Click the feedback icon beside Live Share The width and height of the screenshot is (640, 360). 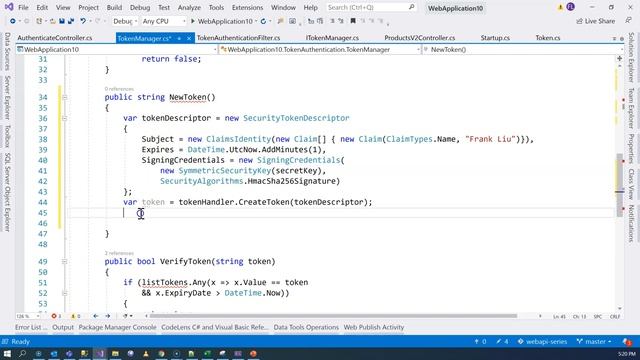click(x=628, y=21)
